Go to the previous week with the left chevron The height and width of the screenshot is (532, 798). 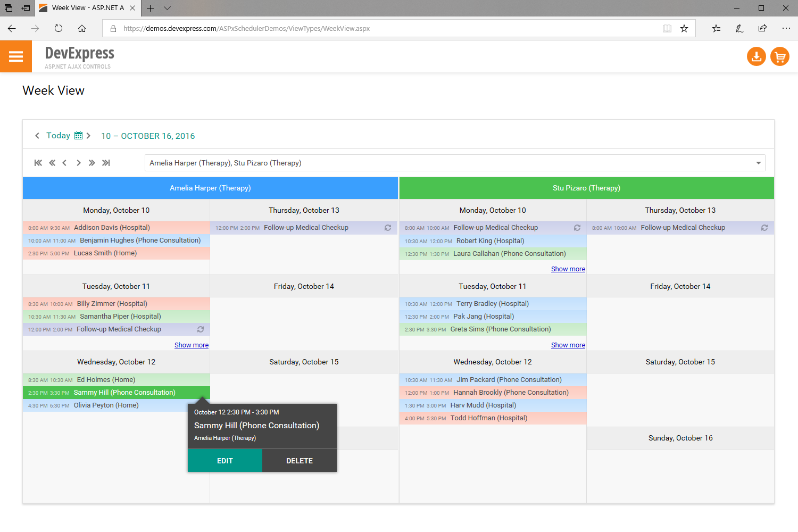pos(37,135)
